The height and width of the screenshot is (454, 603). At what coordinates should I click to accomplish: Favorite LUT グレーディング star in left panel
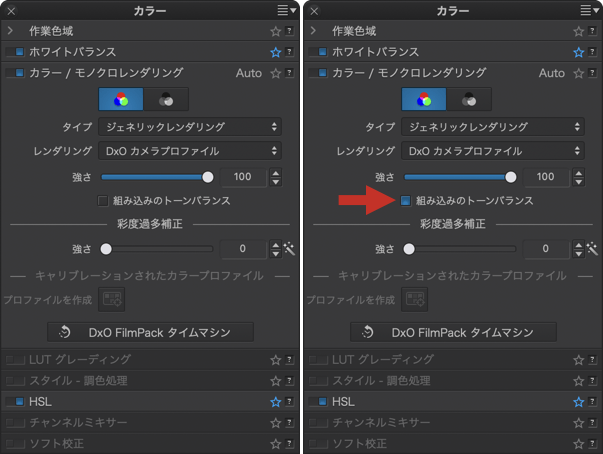click(275, 360)
